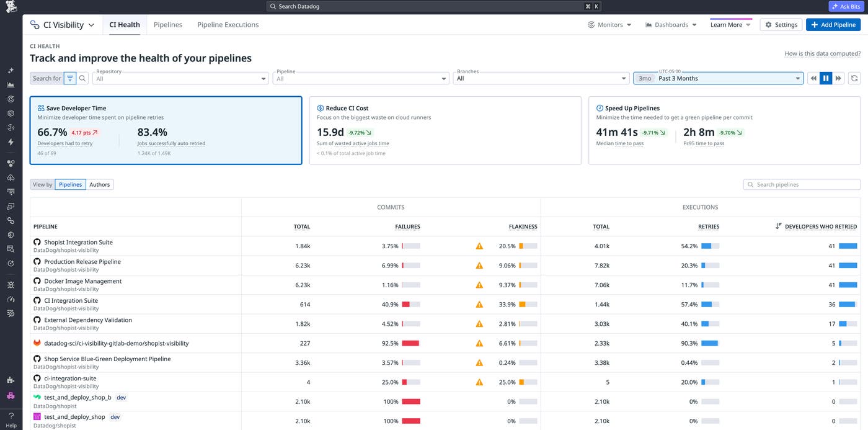This screenshot has height=430, width=868.
Task: Open the cloud icon in left sidebar
Action: (11, 177)
